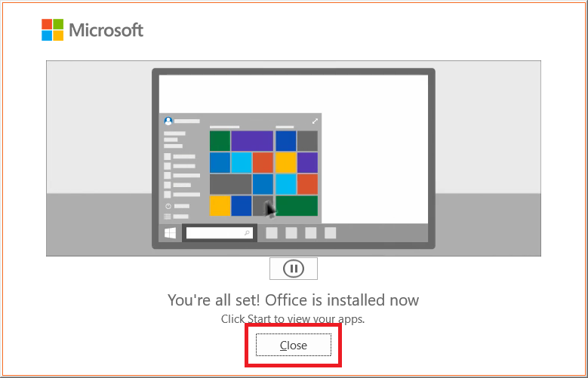Click the all-apps list icon below the power icon
588x378 pixels.
168,217
